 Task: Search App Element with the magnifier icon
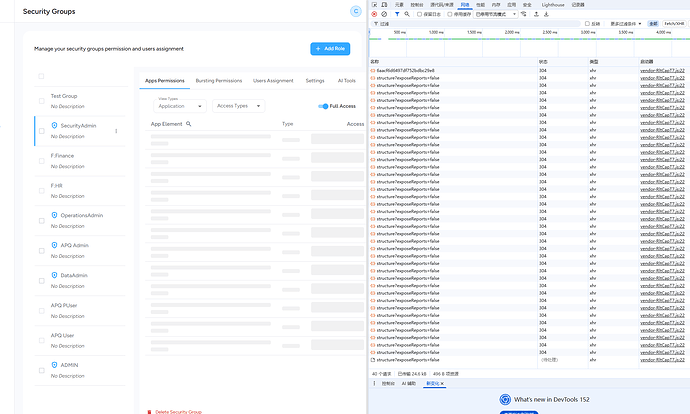coord(188,124)
